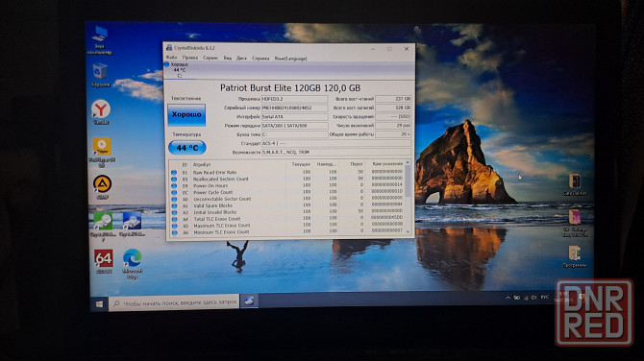Click the Windows Start button
Screen dimensions: 644x361
(99, 304)
